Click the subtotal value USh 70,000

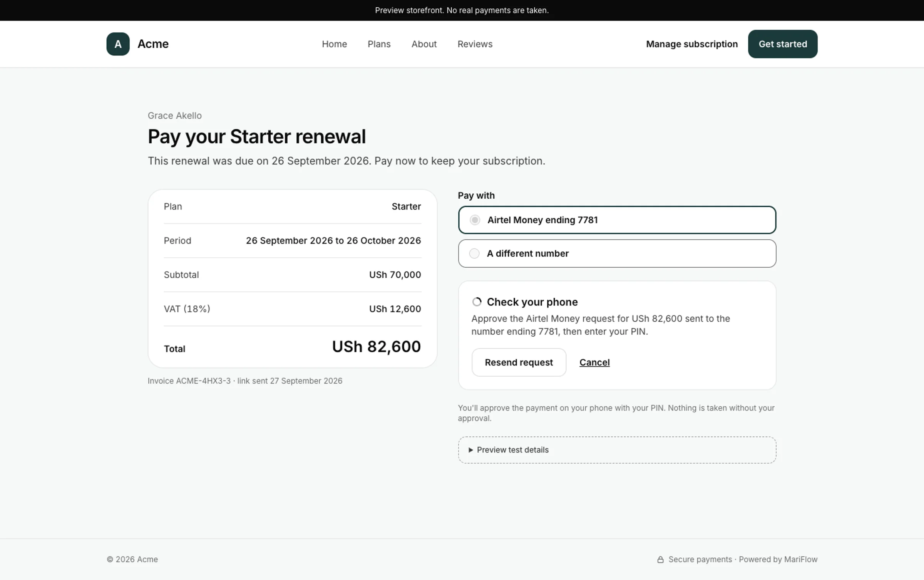(x=395, y=275)
